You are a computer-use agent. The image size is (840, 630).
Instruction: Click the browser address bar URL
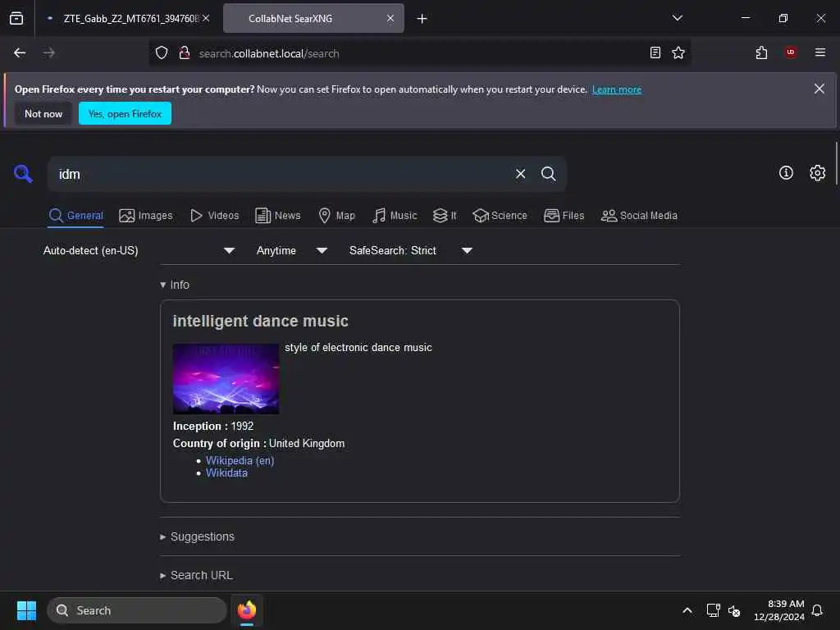269,53
